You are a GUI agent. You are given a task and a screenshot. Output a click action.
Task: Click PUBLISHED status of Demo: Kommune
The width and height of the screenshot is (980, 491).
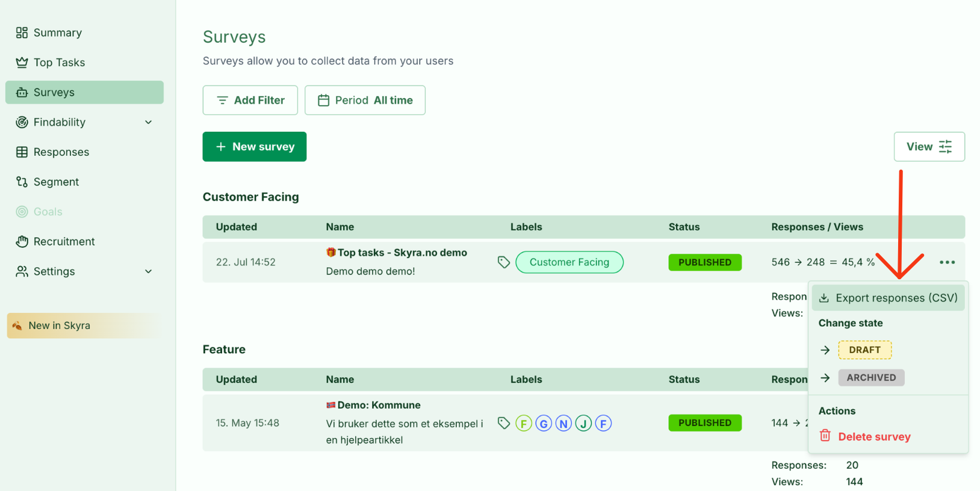[x=705, y=423]
